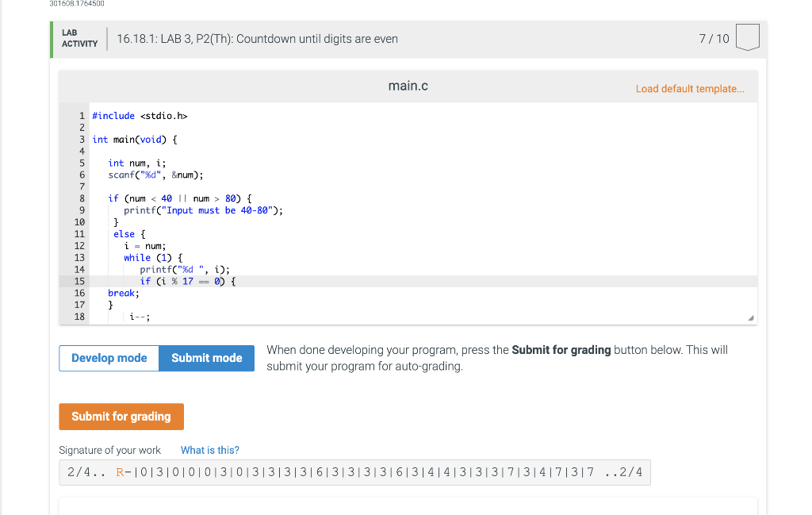Click the int num, i; declaration

[136, 163]
